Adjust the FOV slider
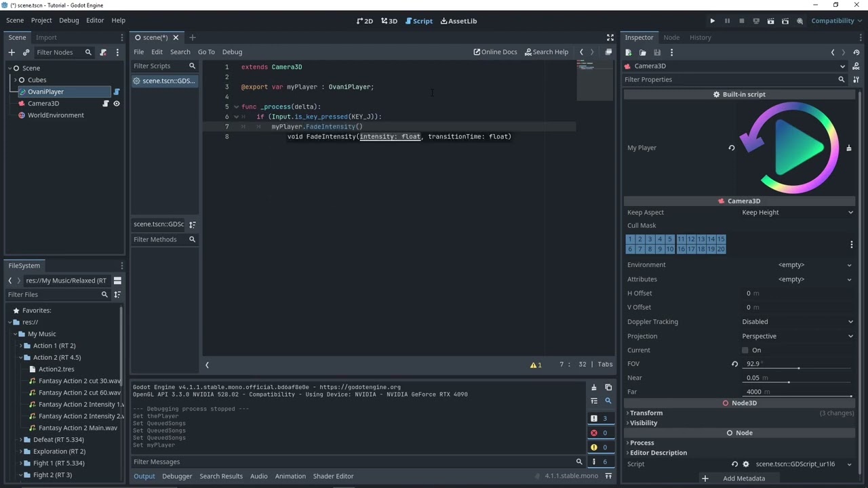This screenshot has height=488, width=868. (x=797, y=369)
